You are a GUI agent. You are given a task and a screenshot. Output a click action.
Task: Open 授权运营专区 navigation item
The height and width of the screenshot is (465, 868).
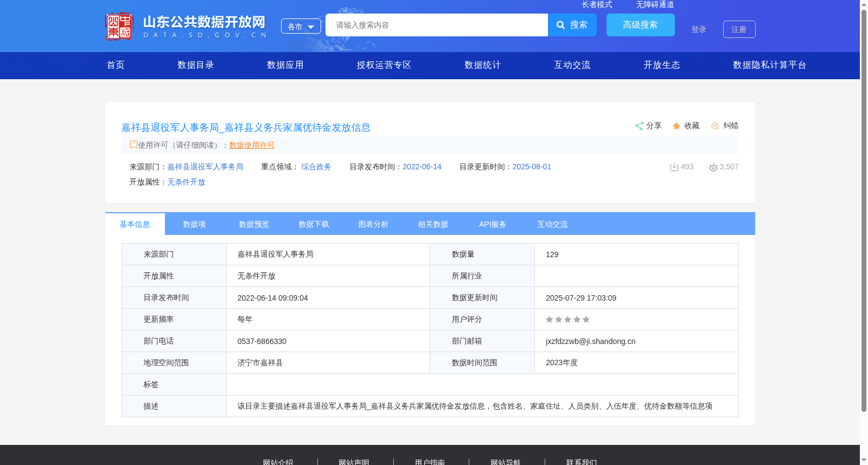click(384, 65)
